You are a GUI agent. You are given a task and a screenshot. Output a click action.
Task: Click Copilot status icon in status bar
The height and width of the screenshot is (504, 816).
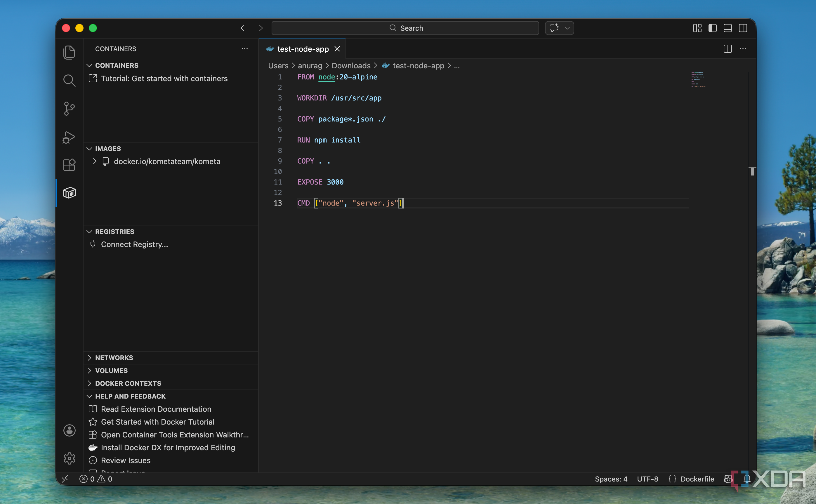pyautogui.click(x=728, y=479)
